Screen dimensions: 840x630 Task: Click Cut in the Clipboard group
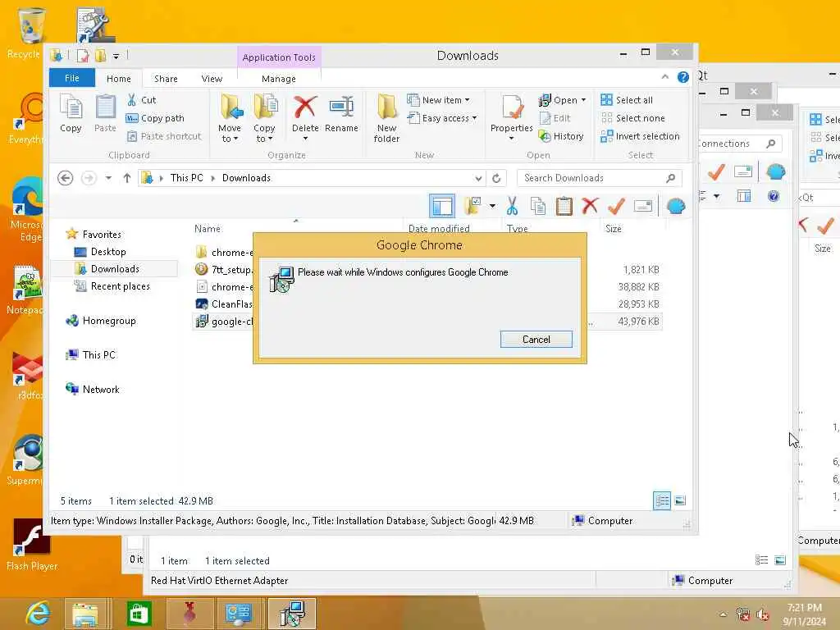[x=142, y=99]
